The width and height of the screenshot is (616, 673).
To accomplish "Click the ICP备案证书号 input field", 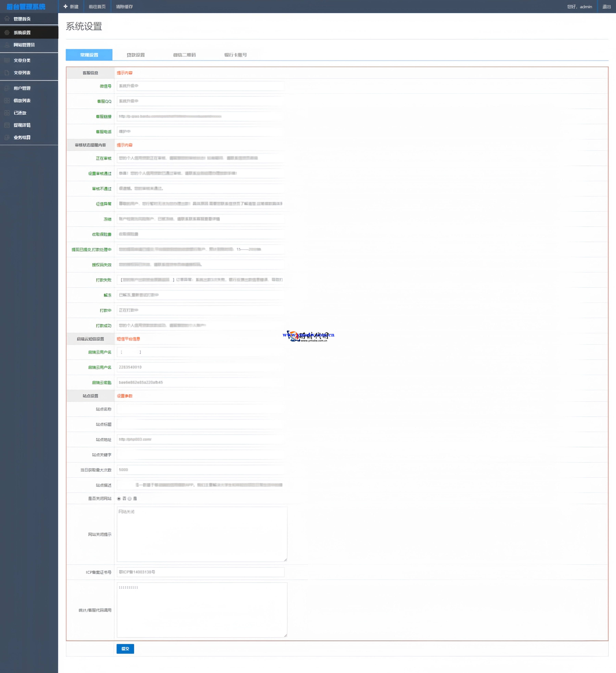I will [x=200, y=572].
